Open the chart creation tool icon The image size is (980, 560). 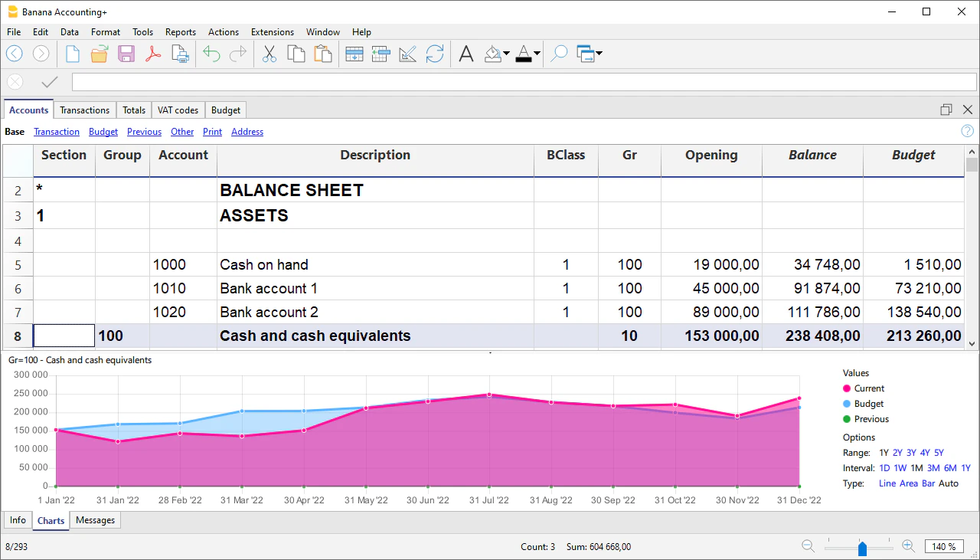(407, 54)
